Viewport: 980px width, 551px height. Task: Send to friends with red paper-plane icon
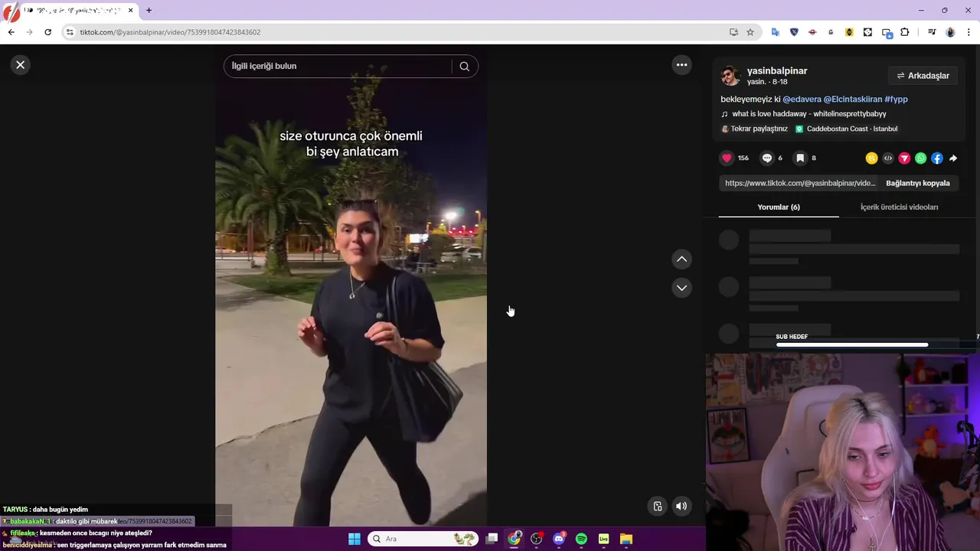[904, 158]
